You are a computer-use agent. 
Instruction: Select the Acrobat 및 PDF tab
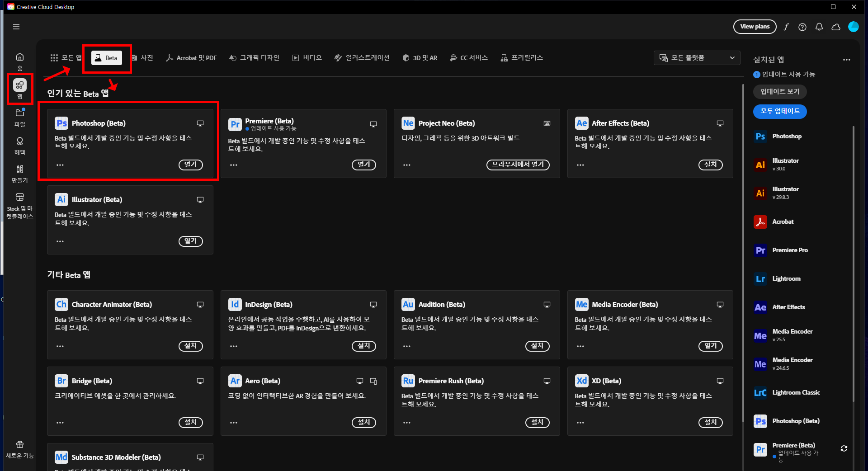pyautogui.click(x=191, y=58)
